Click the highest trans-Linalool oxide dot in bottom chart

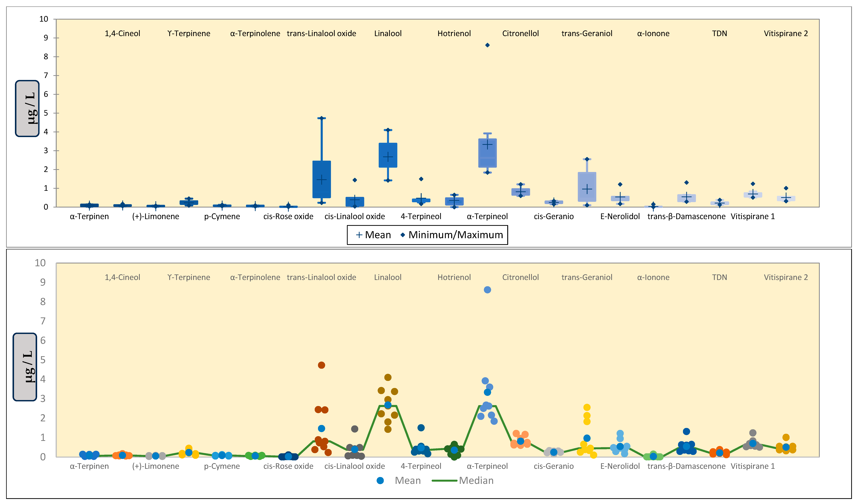click(321, 365)
